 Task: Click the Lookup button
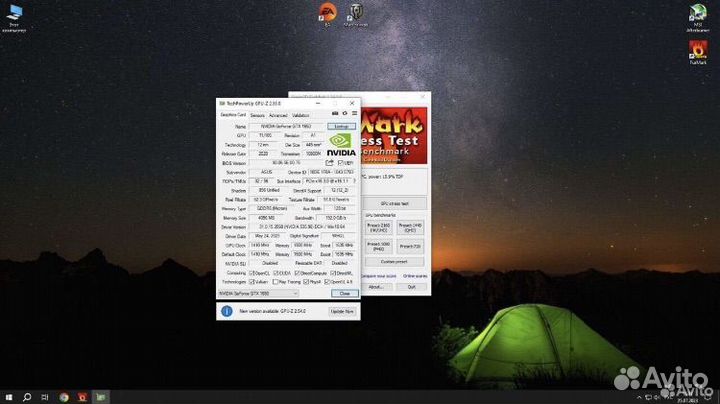click(341, 126)
